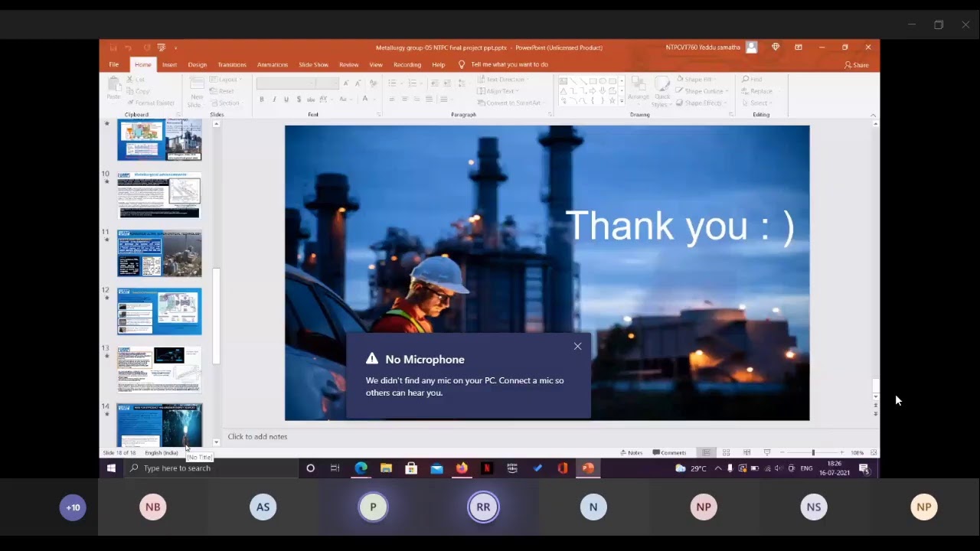Open the notification center icon
Viewport: 980px width, 551px height.
pyautogui.click(x=864, y=468)
